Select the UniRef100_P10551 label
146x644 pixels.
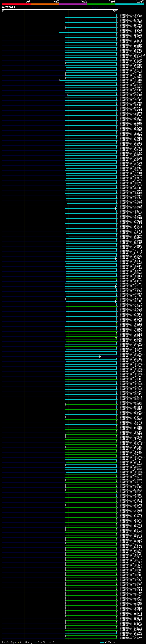coord(131,291)
